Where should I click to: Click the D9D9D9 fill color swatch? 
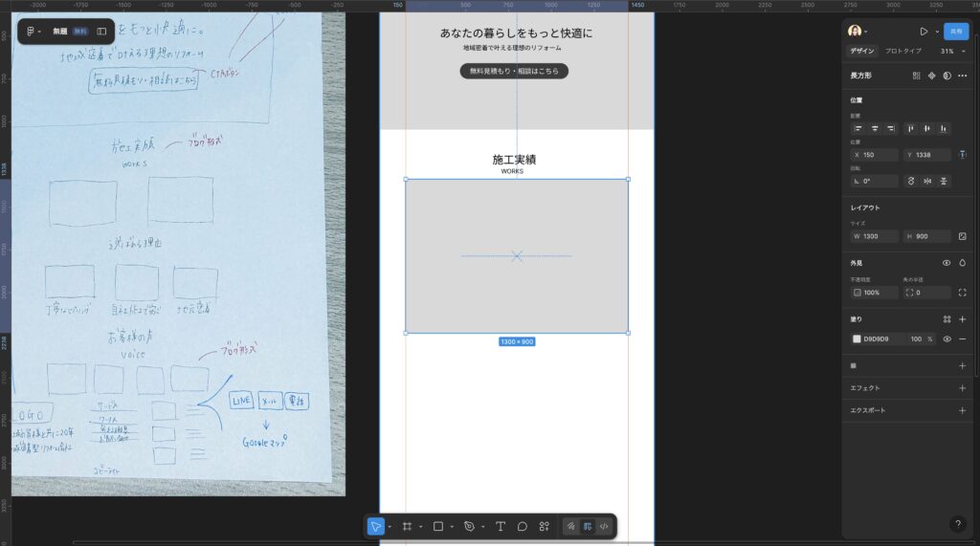(857, 339)
